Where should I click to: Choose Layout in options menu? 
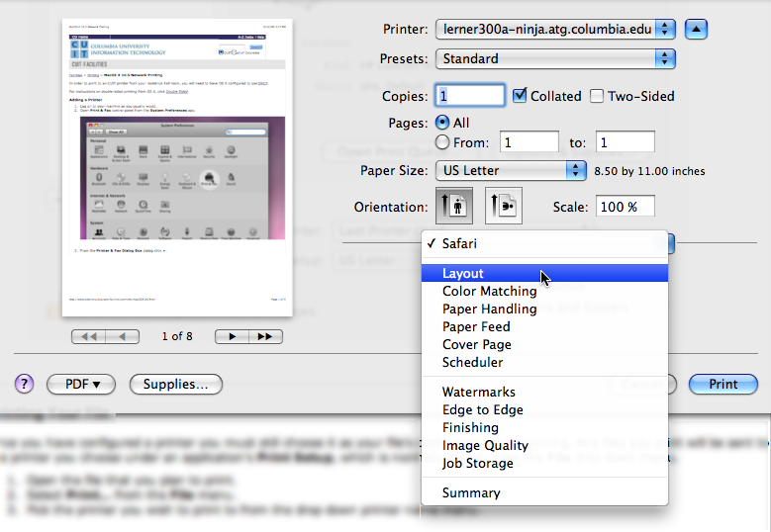(544, 273)
